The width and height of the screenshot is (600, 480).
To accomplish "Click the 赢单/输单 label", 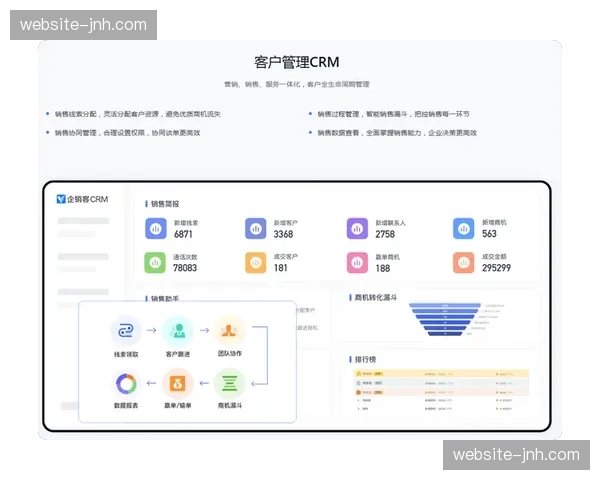I will [x=178, y=405].
